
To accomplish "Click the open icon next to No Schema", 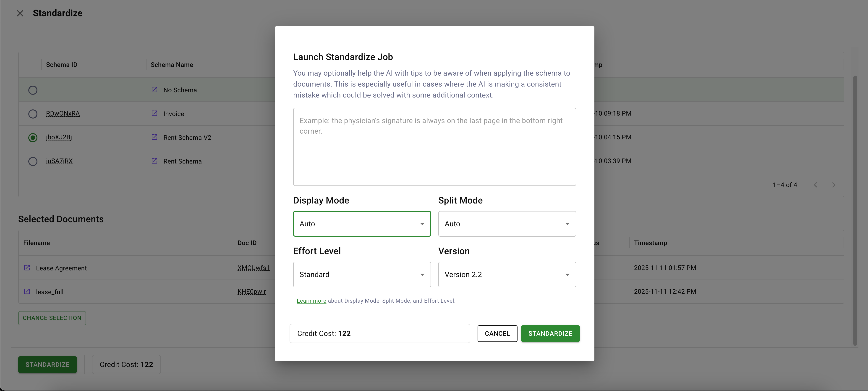I will [x=154, y=90].
